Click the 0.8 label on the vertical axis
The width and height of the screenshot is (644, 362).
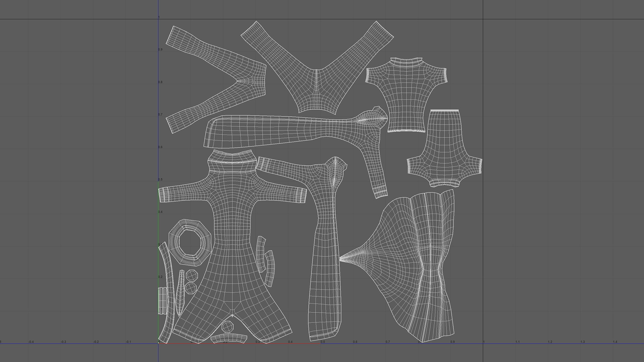click(160, 82)
